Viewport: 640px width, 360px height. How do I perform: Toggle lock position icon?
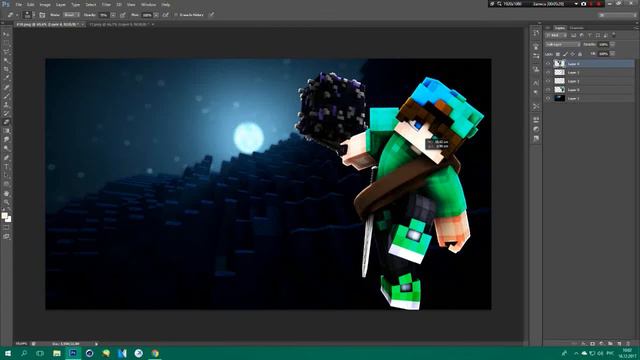coord(573,54)
